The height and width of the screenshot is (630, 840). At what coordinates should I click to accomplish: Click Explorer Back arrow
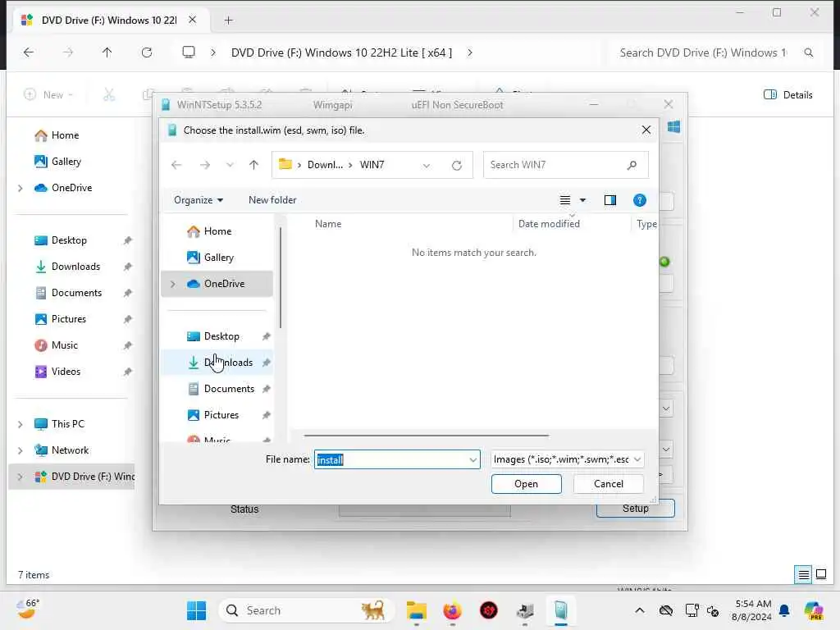coord(29,52)
